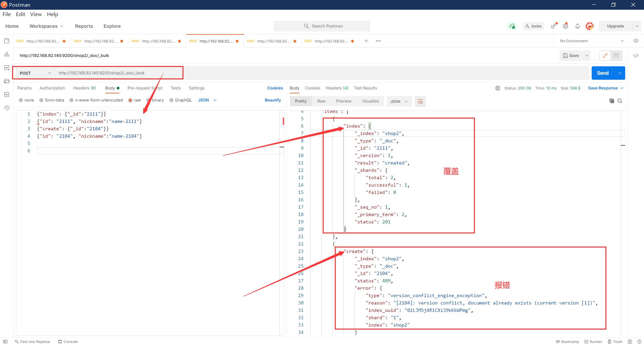Open the File menu

tap(7, 14)
